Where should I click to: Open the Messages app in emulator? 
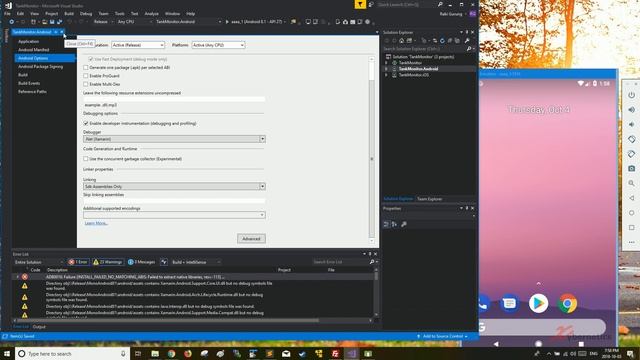[x=509, y=303]
